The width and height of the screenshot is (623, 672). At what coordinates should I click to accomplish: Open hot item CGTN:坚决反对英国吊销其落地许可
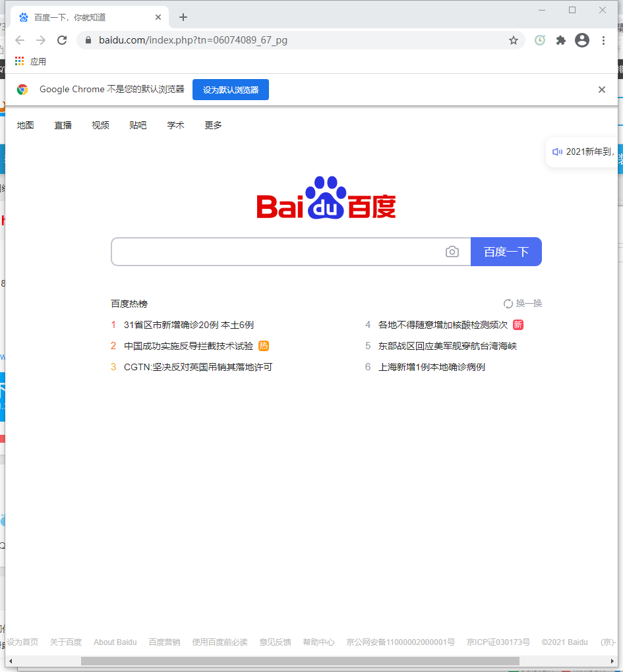198,367
